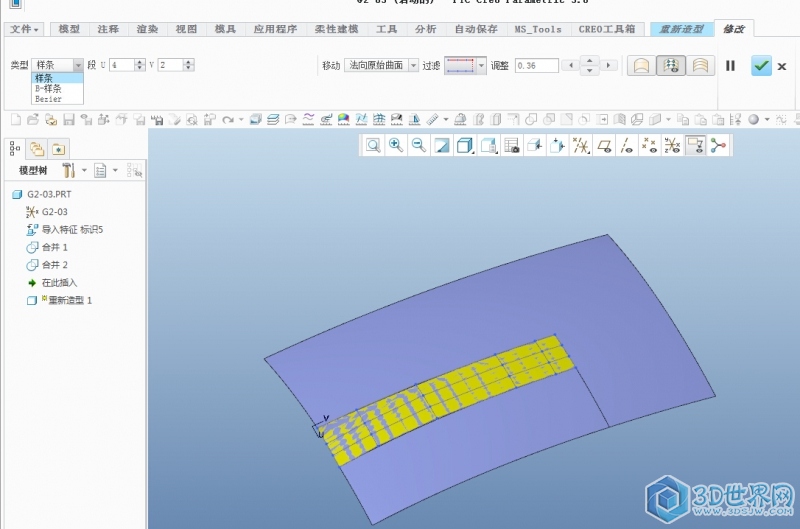Choose 样条 in the type list
800x529 pixels.
click(57, 78)
